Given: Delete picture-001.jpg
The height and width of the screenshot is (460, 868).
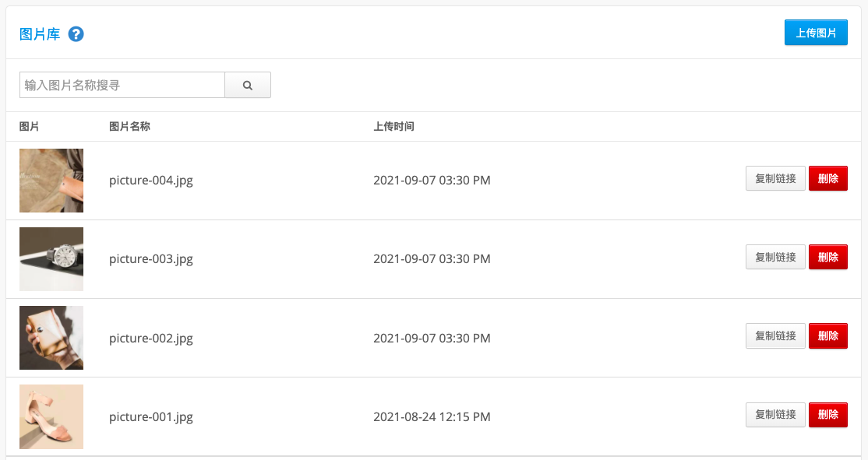Looking at the screenshot, I should point(828,415).
